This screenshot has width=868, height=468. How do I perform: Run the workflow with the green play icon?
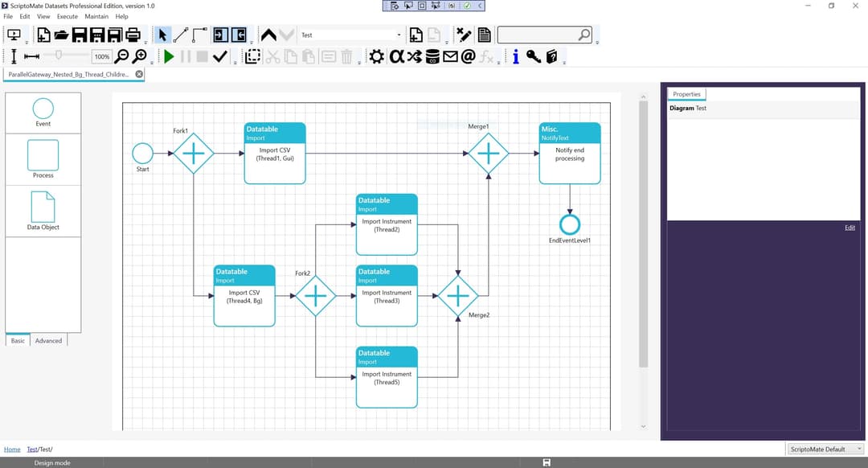point(169,56)
